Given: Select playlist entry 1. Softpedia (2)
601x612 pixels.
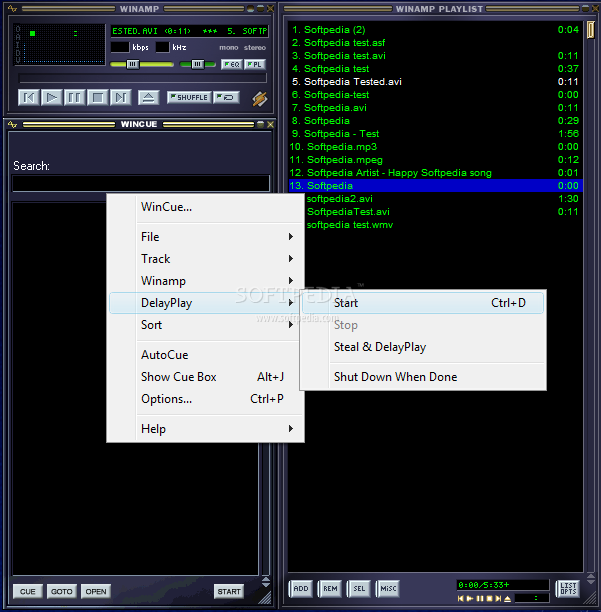Looking at the screenshot, I should (436, 30).
